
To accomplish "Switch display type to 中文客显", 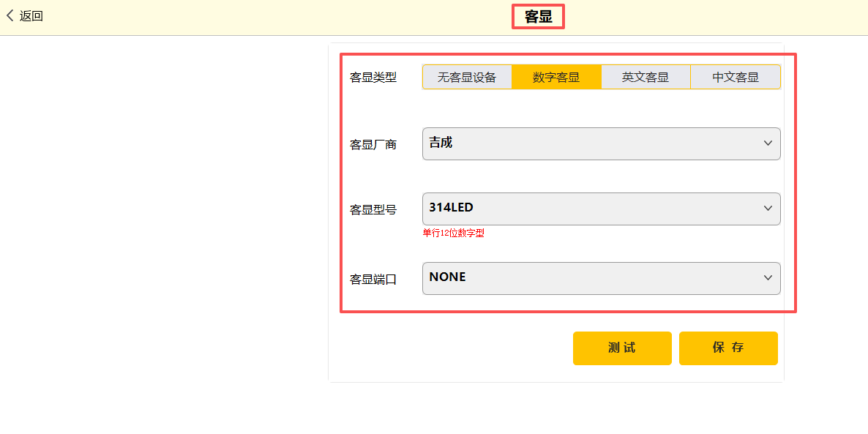I will coord(736,77).
